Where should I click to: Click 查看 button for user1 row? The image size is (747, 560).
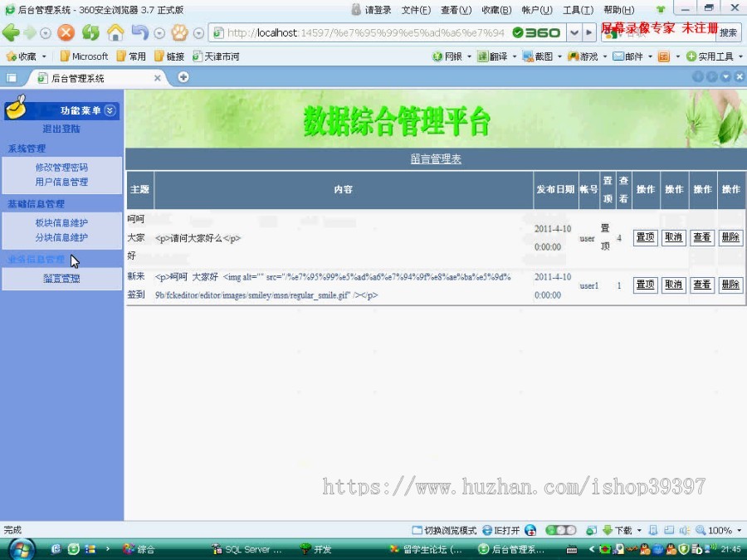702,285
